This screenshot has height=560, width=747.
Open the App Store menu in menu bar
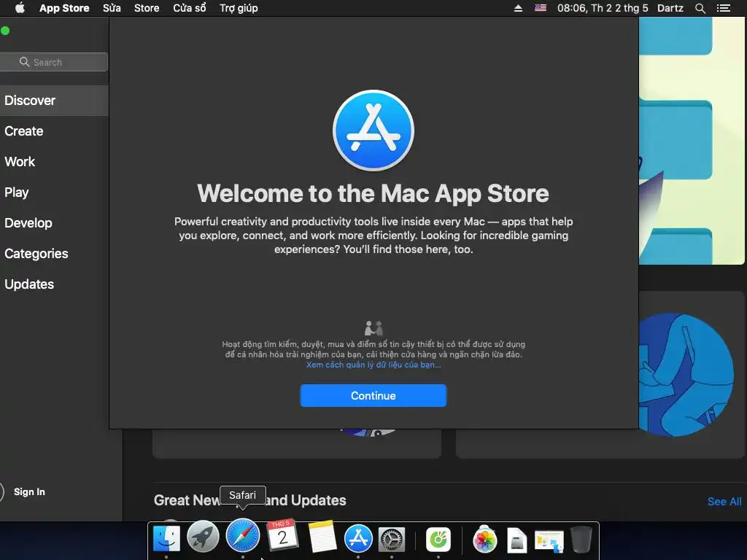click(x=64, y=8)
